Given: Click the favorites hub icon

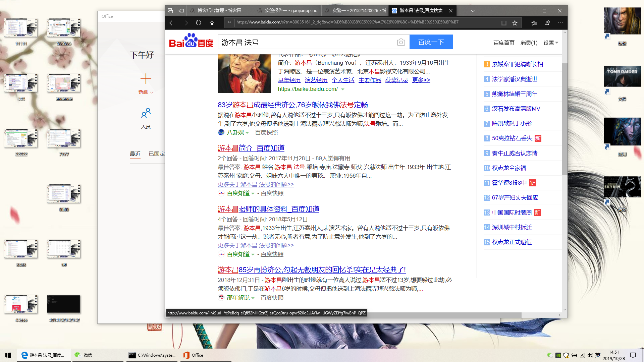Looking at the screenshot, I should click(534, 23).
